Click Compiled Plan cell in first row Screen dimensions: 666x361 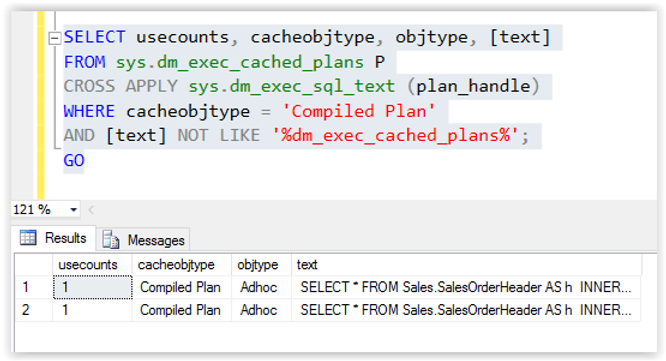click(x=181, y=287)
